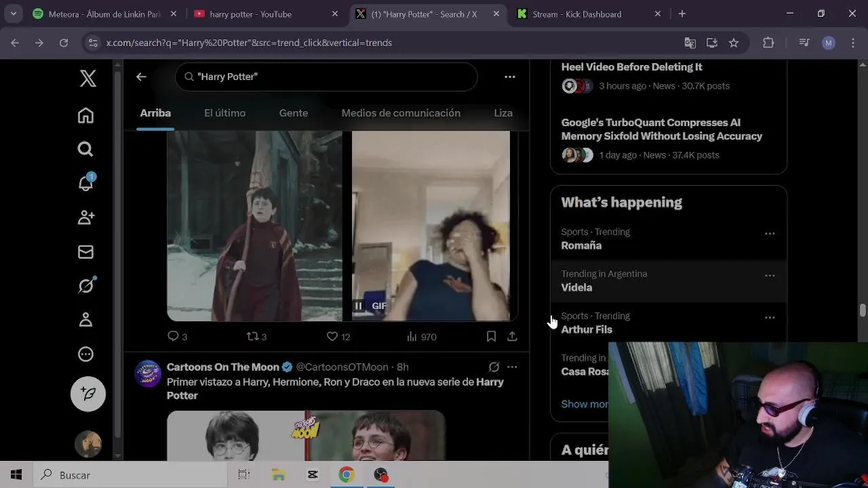The width and height of the screenshot is (868, 488).
Task: Switch to Gente tab
Action: click(294, 113)
